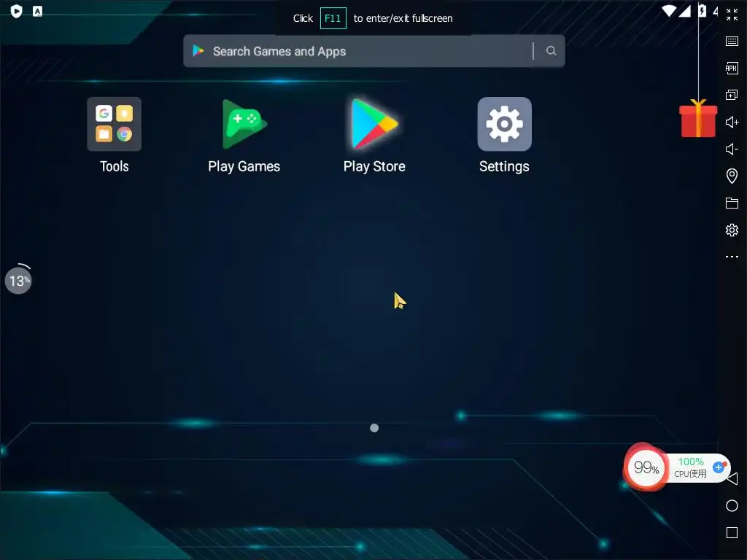
Task: Click the Wi-Fi signal status icon
Action: [670, 11]
